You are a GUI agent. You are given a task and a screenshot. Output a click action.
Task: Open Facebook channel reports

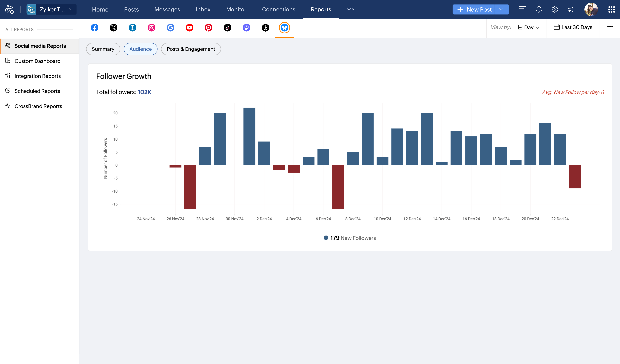click(95, 28)
